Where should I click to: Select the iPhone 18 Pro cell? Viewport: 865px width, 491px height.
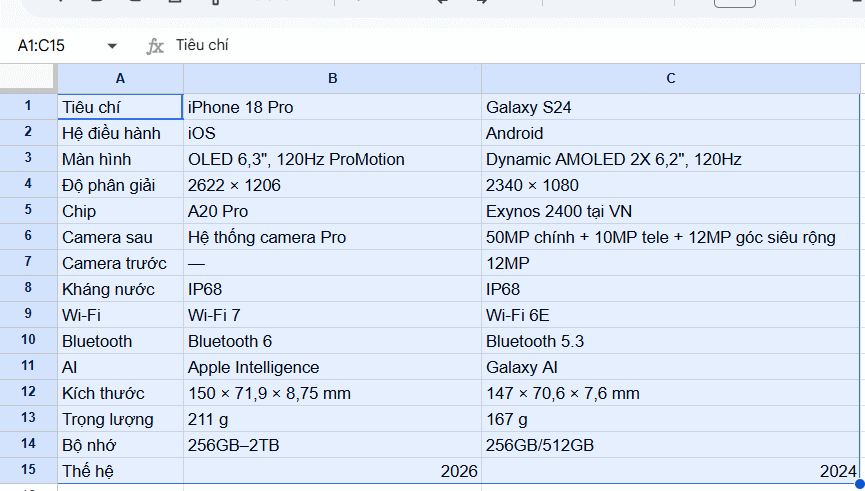point(332,107)
